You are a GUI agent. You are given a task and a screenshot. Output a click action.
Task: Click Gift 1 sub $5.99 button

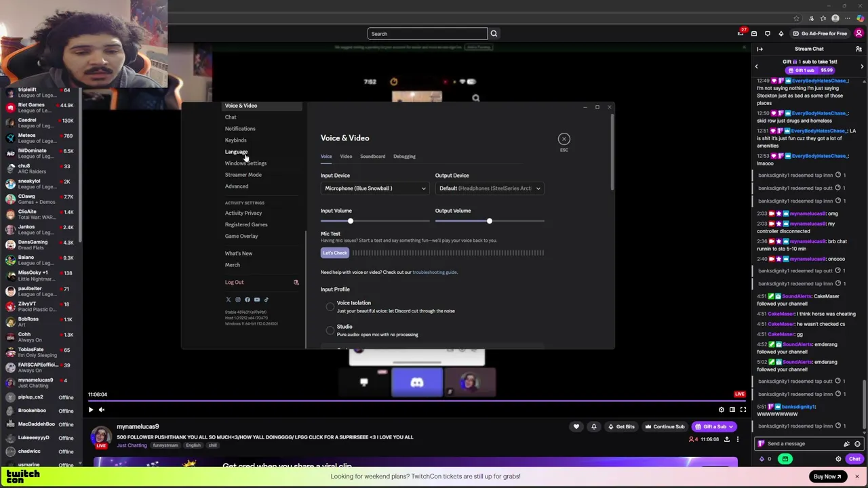tap(810, 70)
